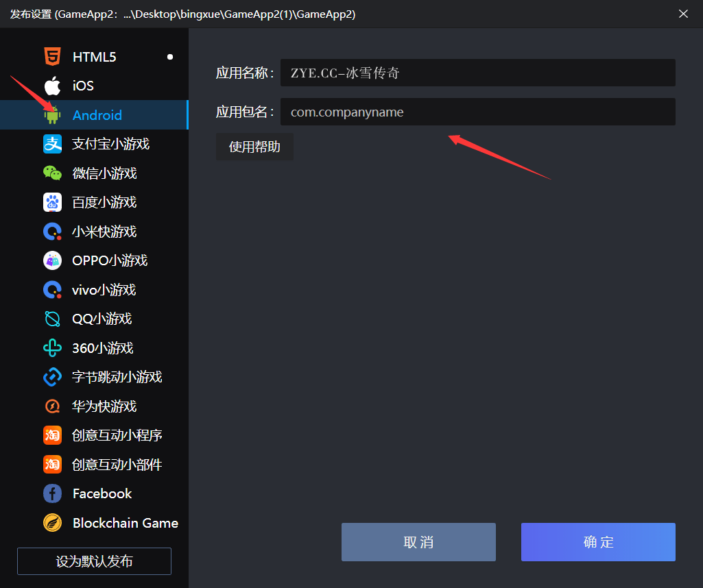Click the 微信小游戏 WeChat icon
703x588 pixels.
tap(52, 173)
